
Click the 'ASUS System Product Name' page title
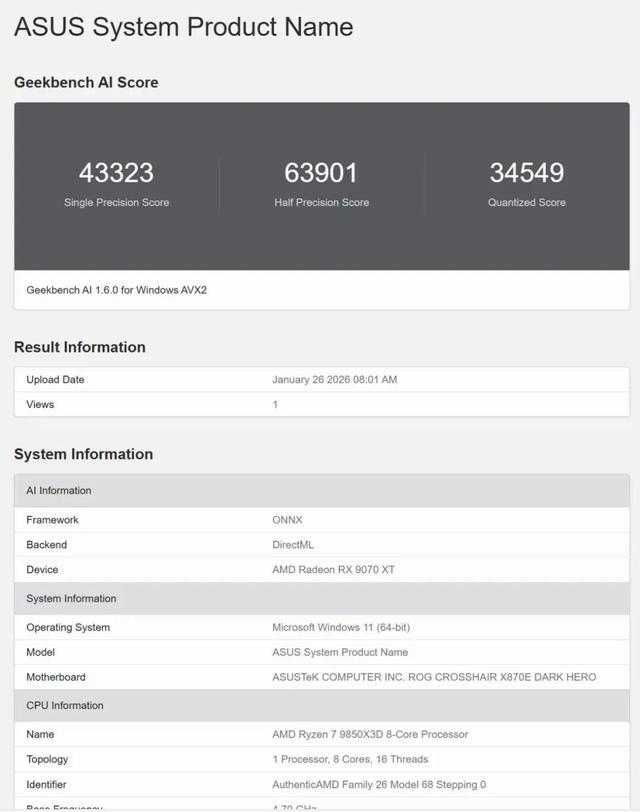(184, 27)
